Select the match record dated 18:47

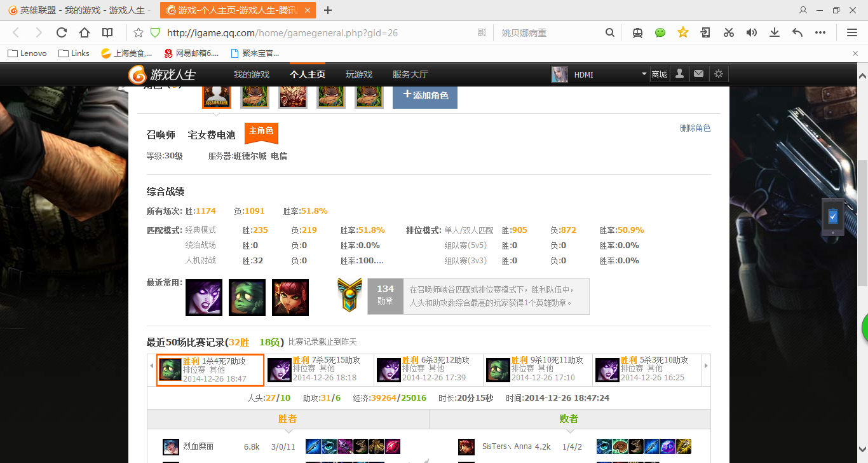click(210, 370)
